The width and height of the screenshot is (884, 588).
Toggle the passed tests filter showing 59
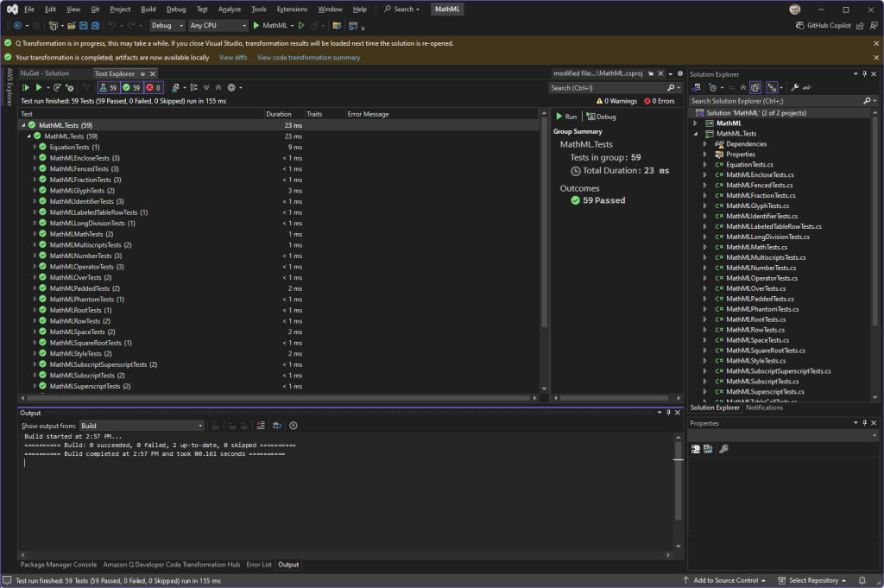pos(131,87)
